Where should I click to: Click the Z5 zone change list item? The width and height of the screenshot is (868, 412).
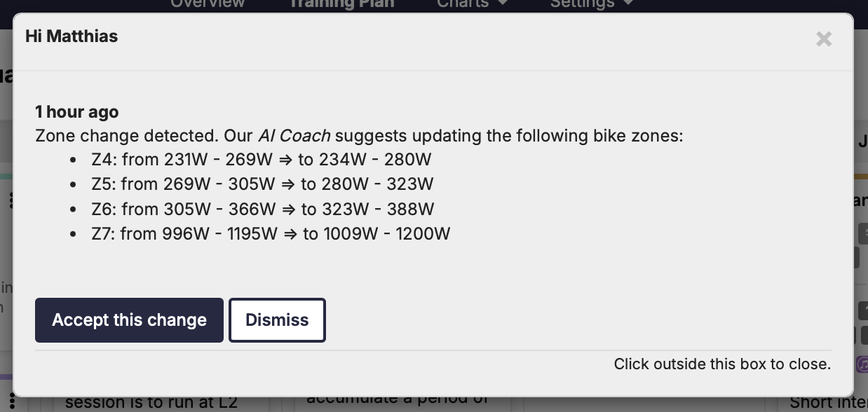(x=262, y=184)
